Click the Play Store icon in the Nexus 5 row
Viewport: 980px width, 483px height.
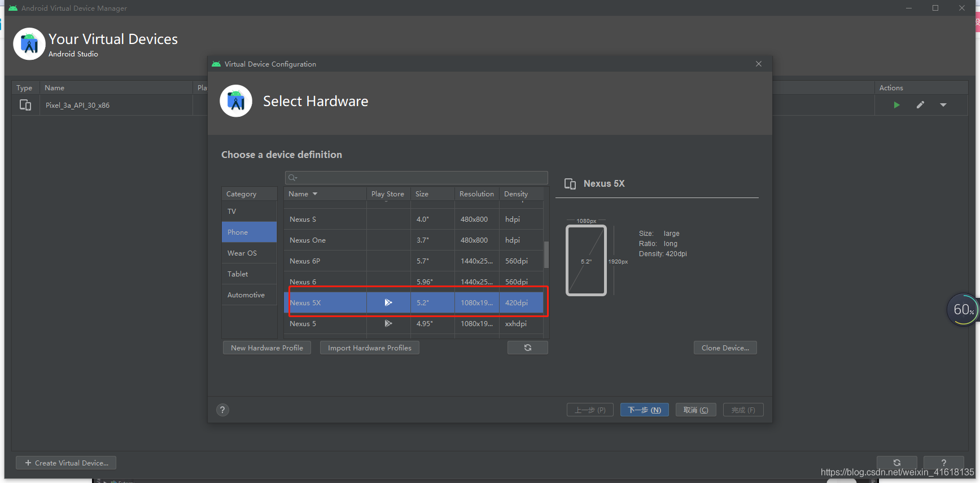point(388,323)
